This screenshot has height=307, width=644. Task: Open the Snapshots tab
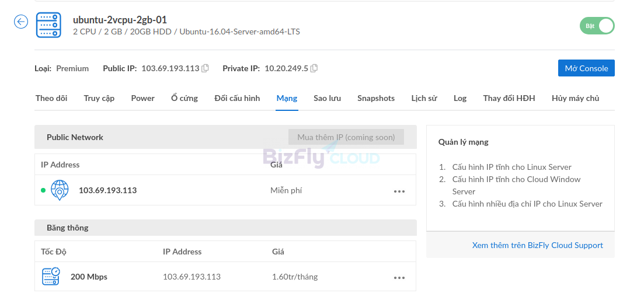pos(376,98)
